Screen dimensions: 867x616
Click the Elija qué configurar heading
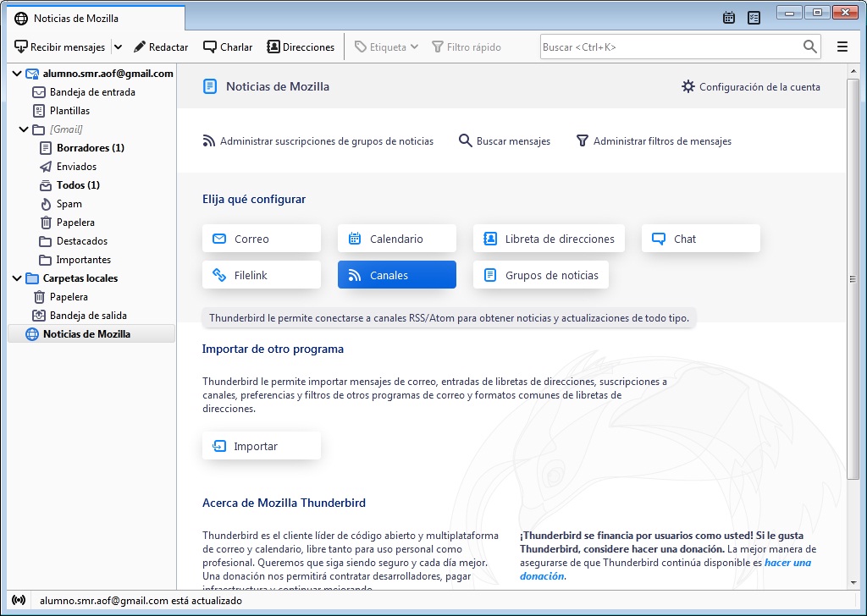tap(254, 199)
